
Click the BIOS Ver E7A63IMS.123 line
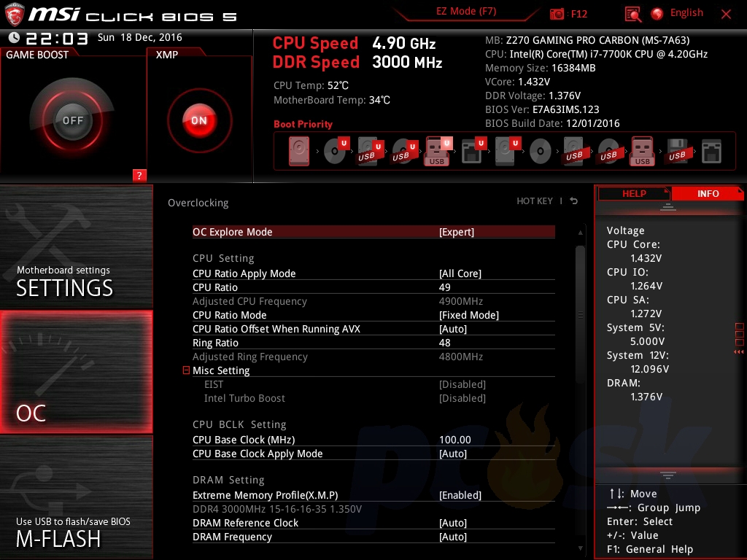pos(542,109)
